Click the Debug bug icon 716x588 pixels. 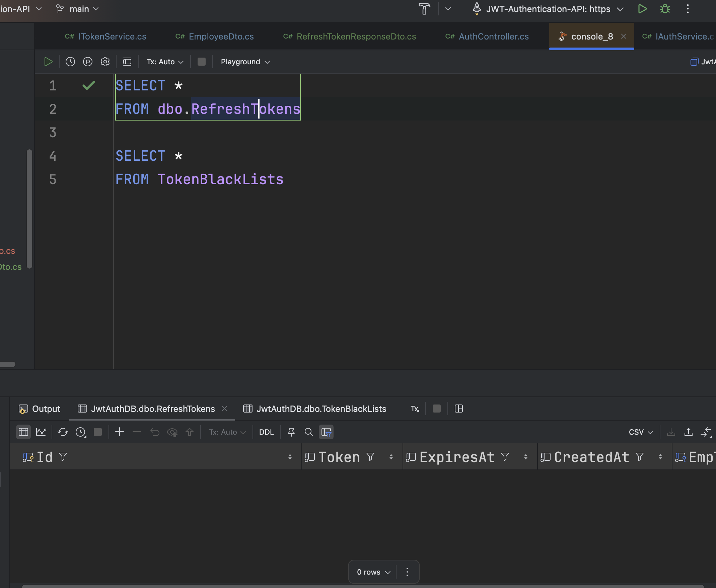point(665,9)
